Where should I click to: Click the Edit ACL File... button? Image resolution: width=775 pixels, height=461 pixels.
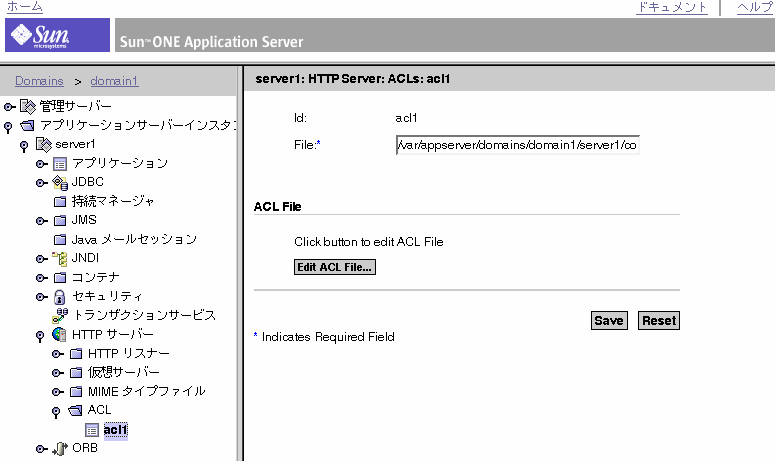[335, 267]
